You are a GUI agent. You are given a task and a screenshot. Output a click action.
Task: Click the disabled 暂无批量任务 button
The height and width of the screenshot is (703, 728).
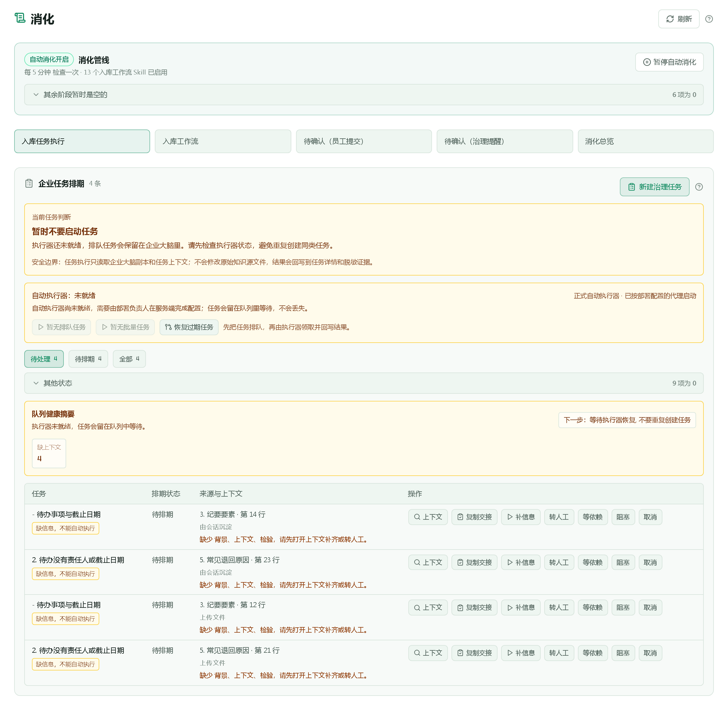[x=125, y=327]
